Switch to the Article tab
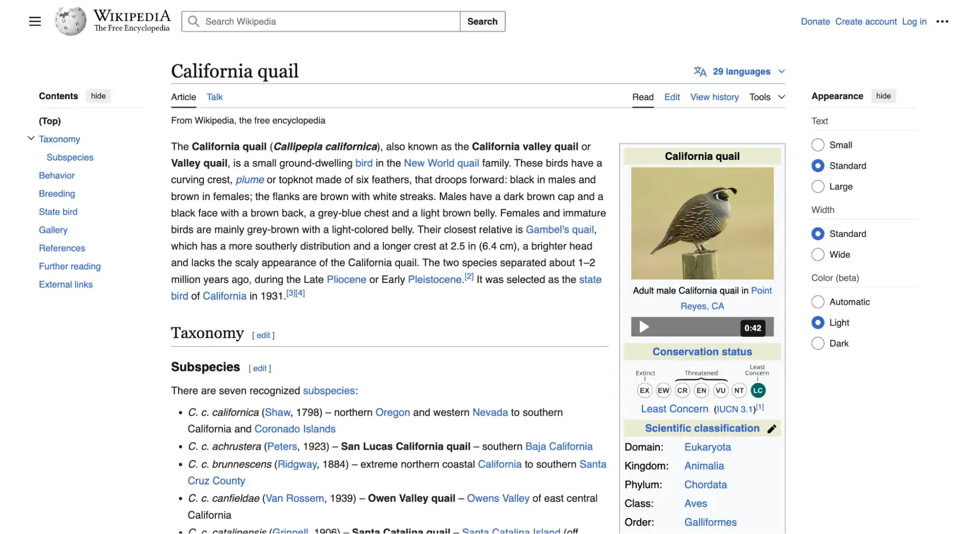Viewport: 980px width, 534px height. tap(183, 97)
